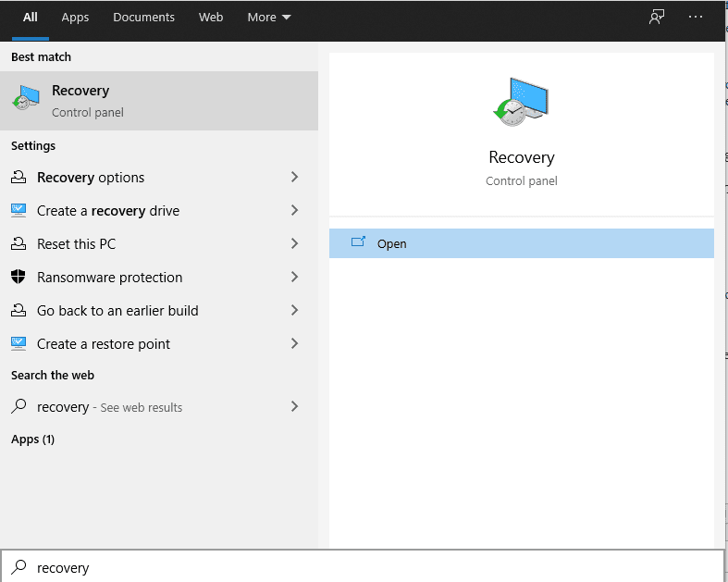
Task: Click the Search the web heading
Action: pyautogui.click(x=53, y=375)
